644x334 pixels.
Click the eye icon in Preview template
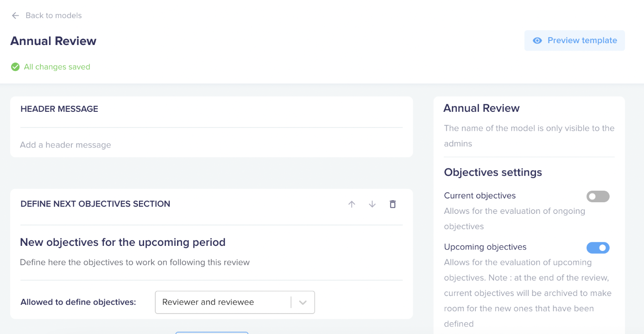coord(537,41)
